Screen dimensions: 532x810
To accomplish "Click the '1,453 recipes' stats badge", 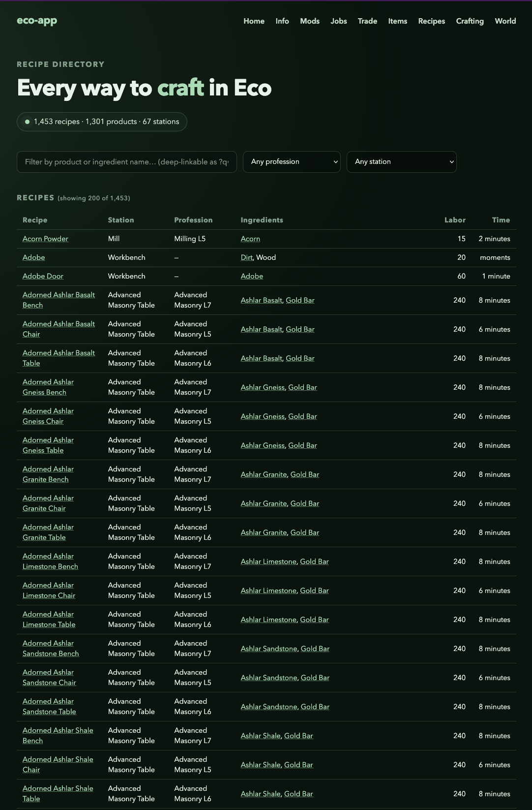I will click(x=102, y=122).
